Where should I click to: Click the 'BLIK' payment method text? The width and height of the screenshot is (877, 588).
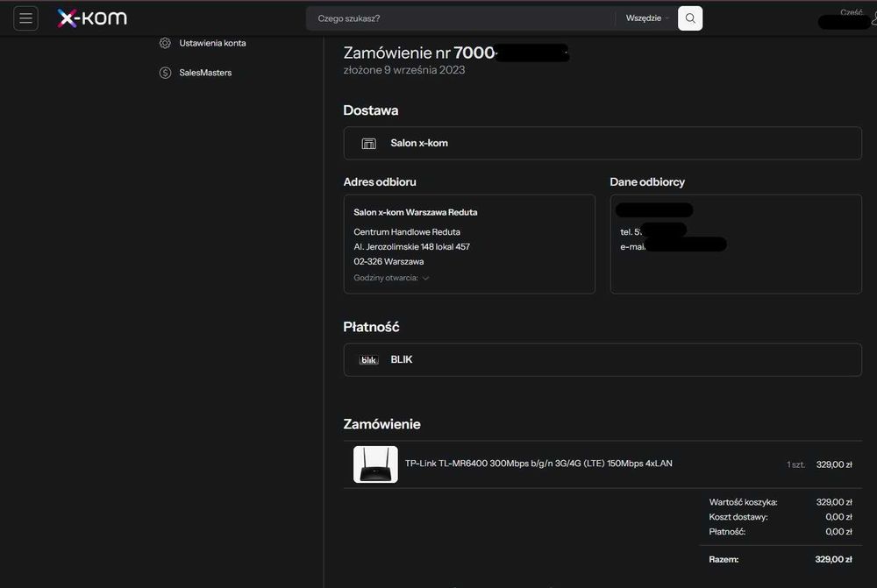(401, 359)
